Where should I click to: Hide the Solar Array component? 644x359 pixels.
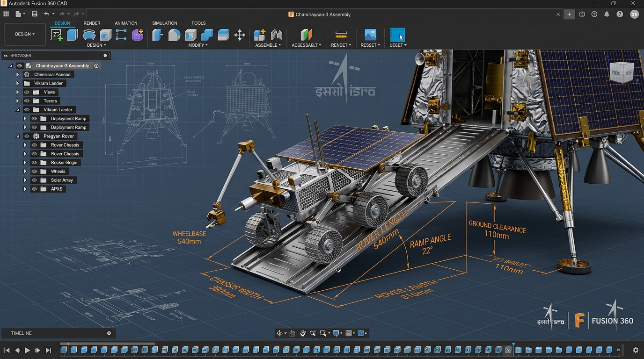[34, 180]
